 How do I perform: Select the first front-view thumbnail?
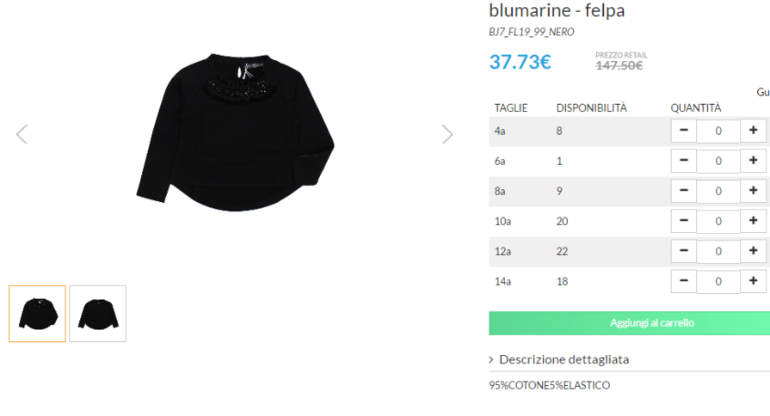37,313
